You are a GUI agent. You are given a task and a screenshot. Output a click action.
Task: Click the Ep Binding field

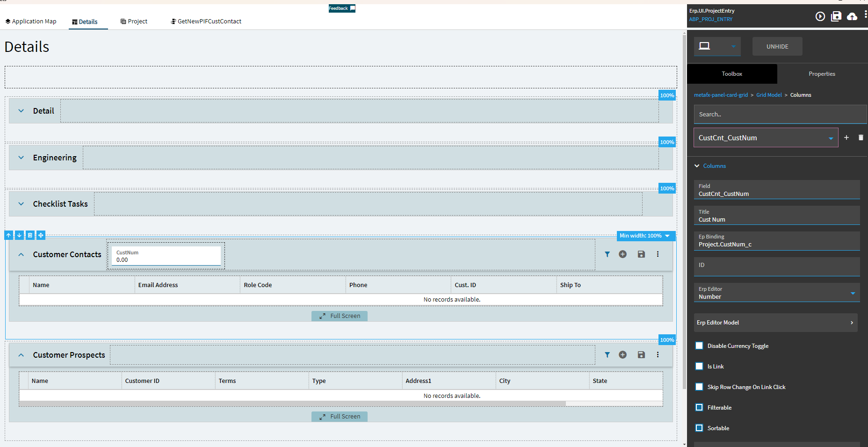[777, 241]
